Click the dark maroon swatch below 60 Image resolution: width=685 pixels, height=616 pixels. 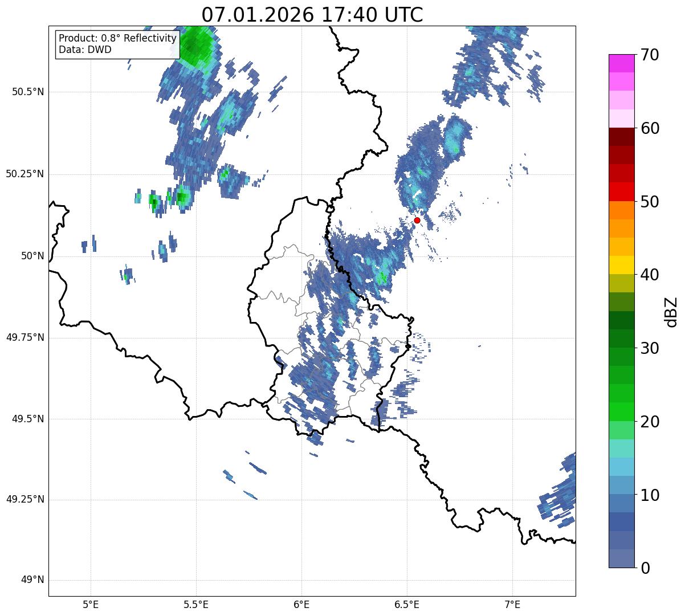coord(622,137)
